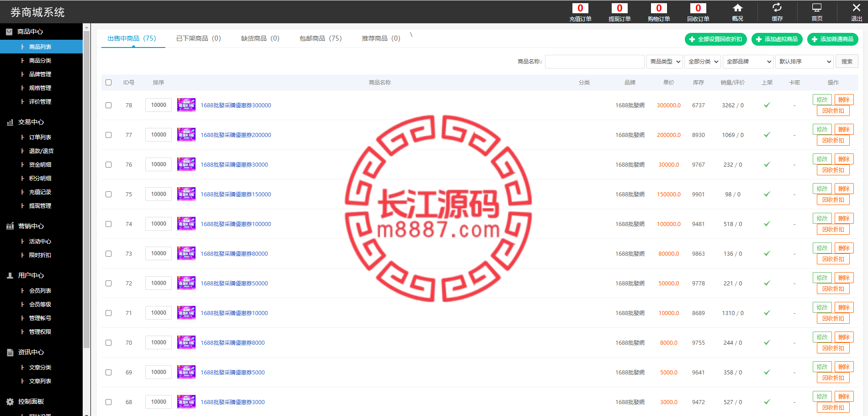Open the 全部品牌 dropdown
The image size is (868, 416).
click(x=748, y=61)
